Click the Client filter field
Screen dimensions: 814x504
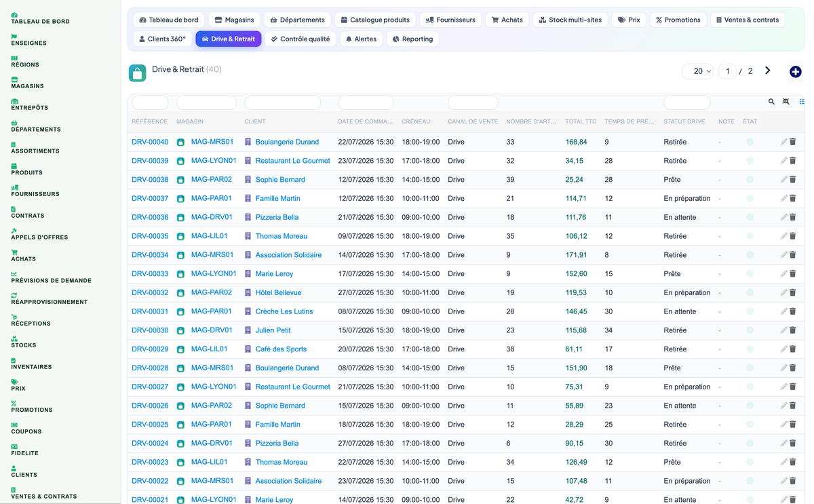point(283,102)
